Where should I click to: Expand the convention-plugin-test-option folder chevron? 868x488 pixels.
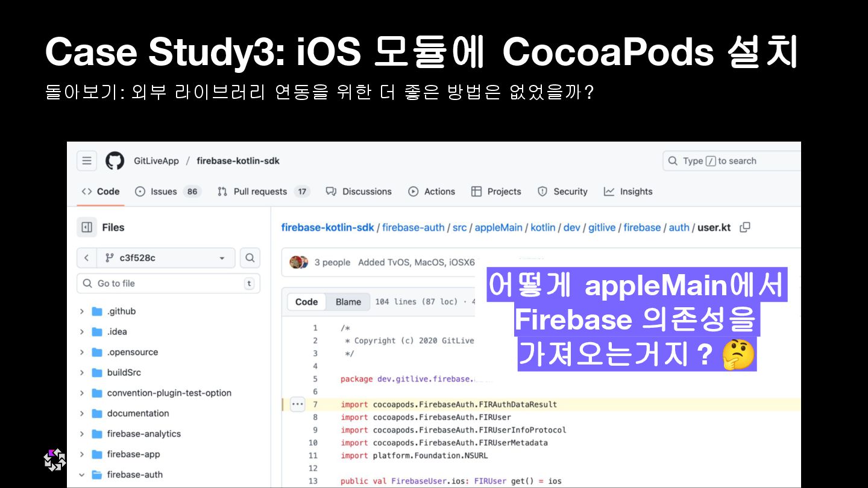pyautogui.click(x=82, y=393)
